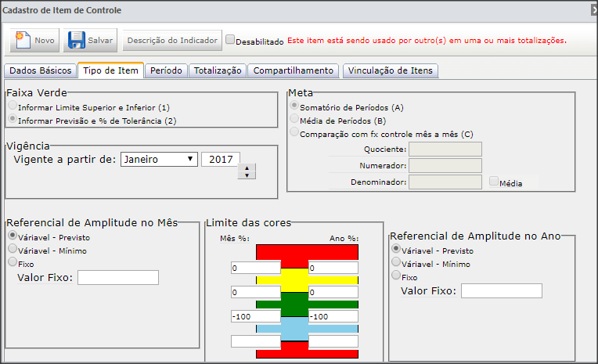
Task: Toggle the Desabilitado checkbox
Action: pyautogui.click(x=230, y=39)
